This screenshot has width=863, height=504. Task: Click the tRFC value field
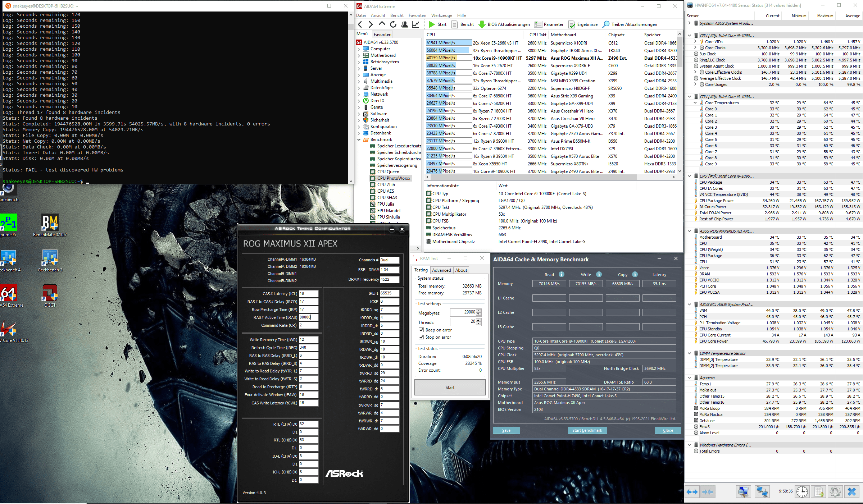(308, 348)
